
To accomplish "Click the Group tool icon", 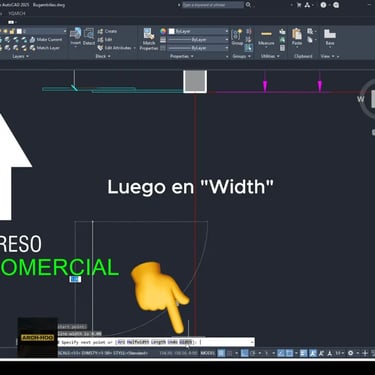I will 237,34.
